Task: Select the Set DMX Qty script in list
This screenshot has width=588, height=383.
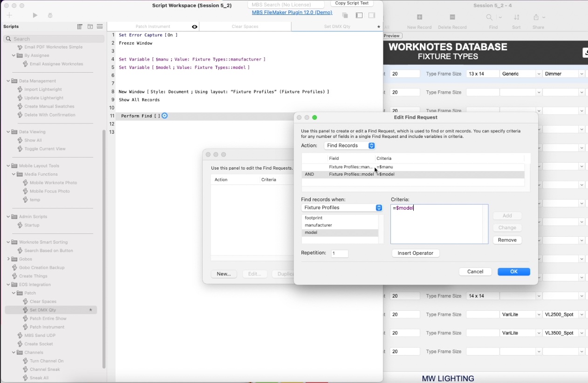Action: [x=51, y=310]
